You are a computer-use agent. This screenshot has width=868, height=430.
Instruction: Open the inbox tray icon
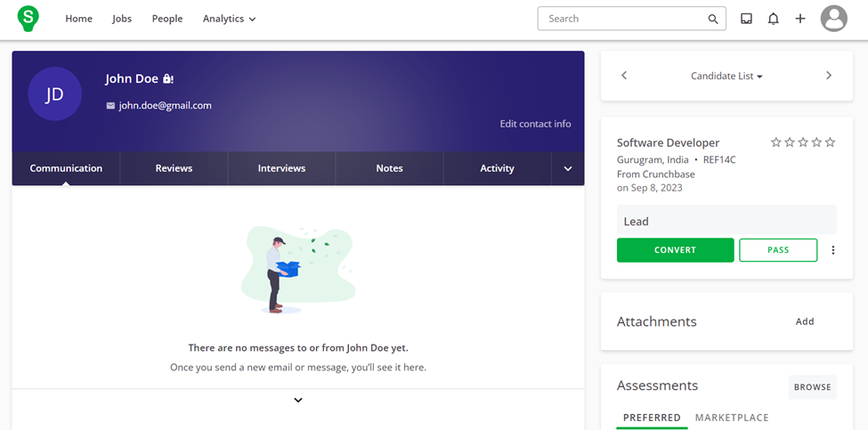click(x=746, y=19)
